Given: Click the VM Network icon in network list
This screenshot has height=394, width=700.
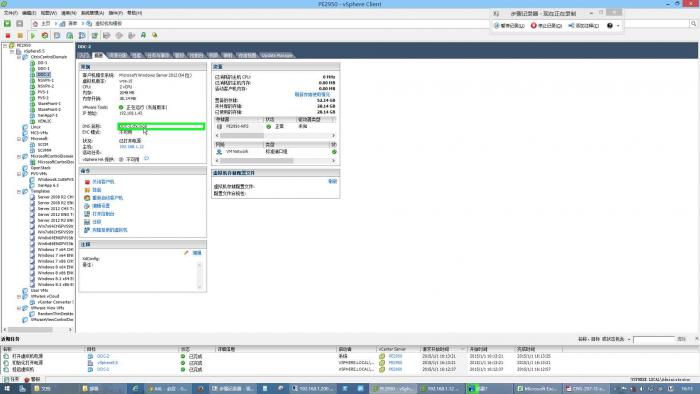Looking at the screenshot, I should (219, 152).
